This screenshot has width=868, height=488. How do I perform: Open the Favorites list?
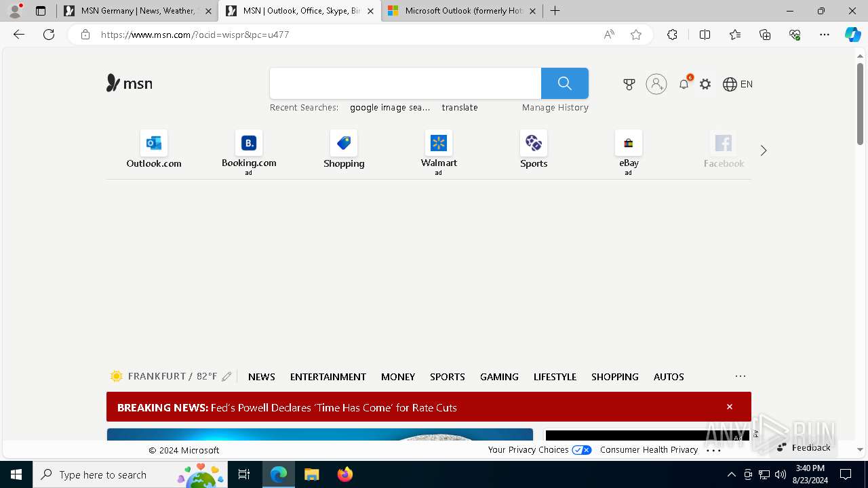[x=735, y=35]
